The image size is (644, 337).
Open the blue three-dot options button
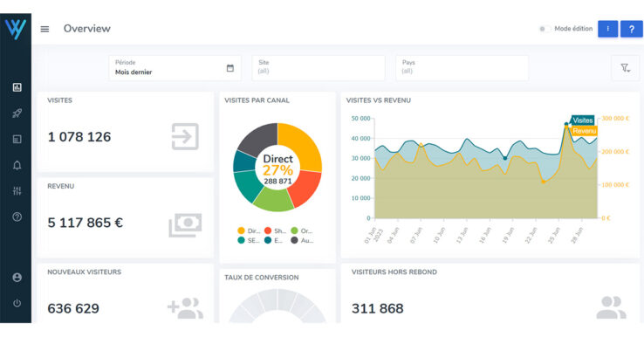click(x=608, y=29)
